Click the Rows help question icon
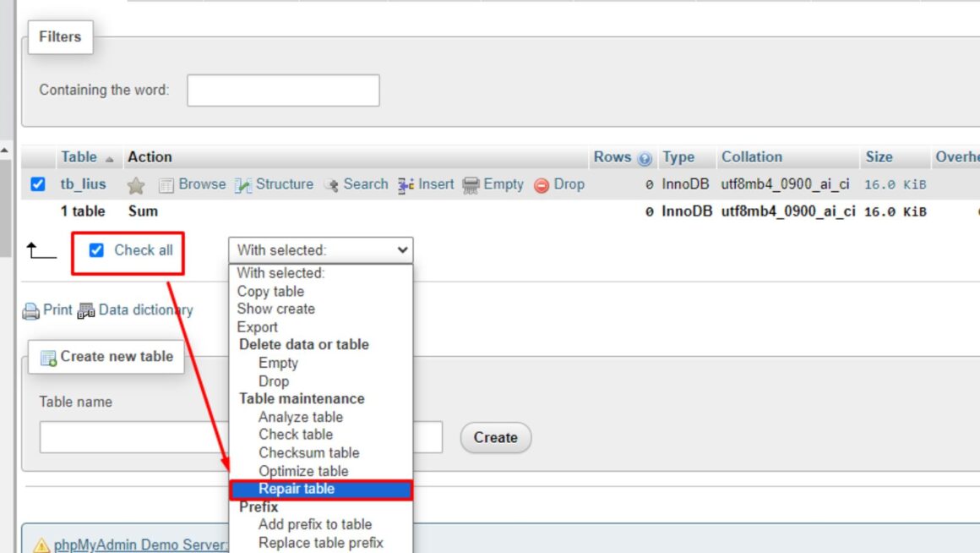Viewport: 980px width, 553px height. pos(645,158)
